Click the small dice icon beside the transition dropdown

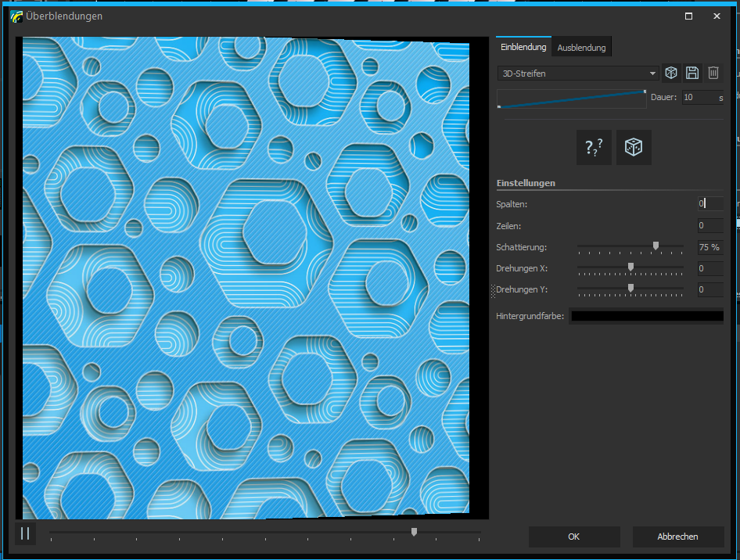[x=671, y=73]
